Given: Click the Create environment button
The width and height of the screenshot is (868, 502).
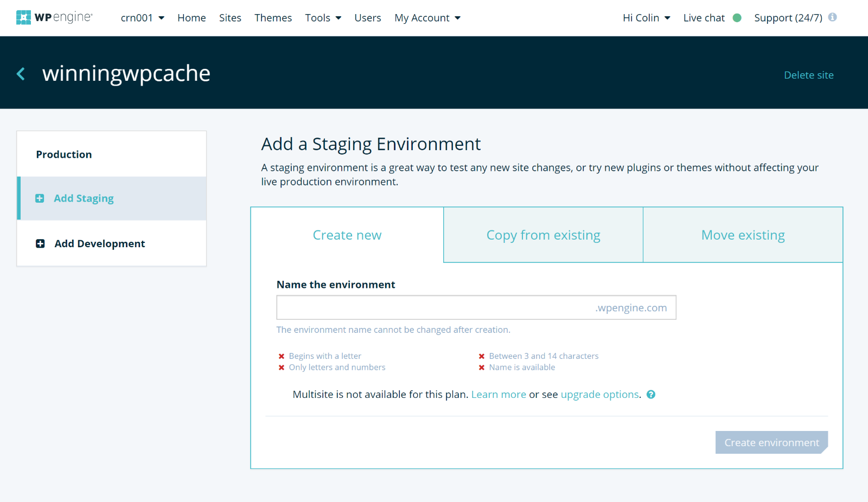Looking at the screenshot, I should (x=771, y=442).
